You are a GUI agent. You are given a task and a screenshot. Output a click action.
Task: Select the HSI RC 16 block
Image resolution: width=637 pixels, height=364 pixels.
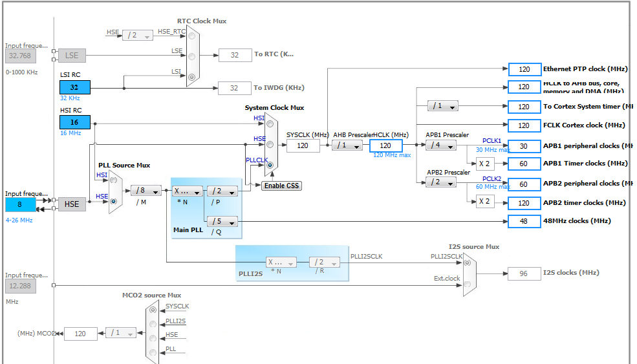point(75,122)
